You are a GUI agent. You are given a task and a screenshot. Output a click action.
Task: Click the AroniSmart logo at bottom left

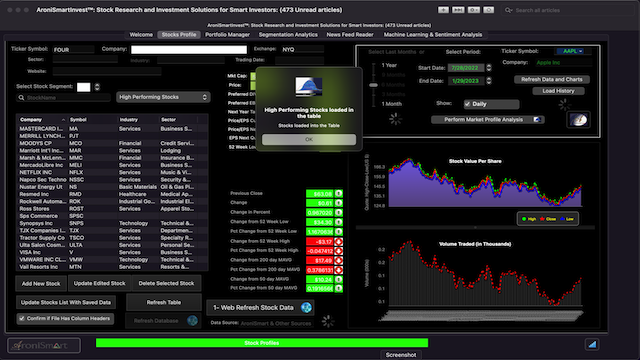click(x=44, y=345)
